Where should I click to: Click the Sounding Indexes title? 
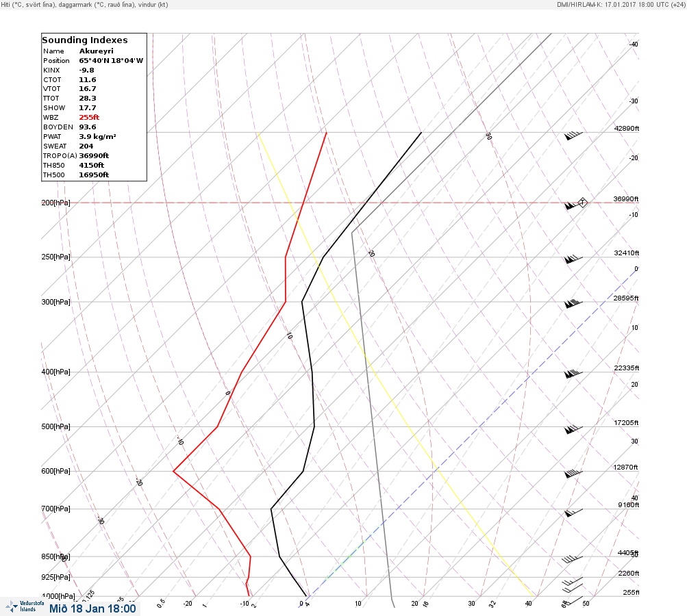(85, 40)
